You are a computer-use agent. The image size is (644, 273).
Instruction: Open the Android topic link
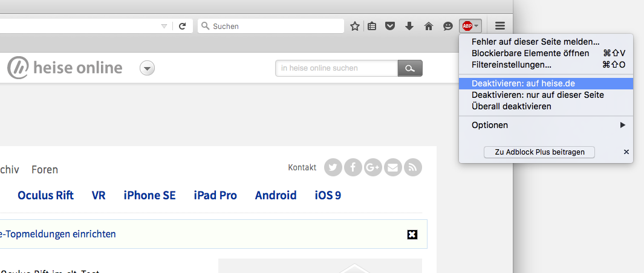click(276, 196)
